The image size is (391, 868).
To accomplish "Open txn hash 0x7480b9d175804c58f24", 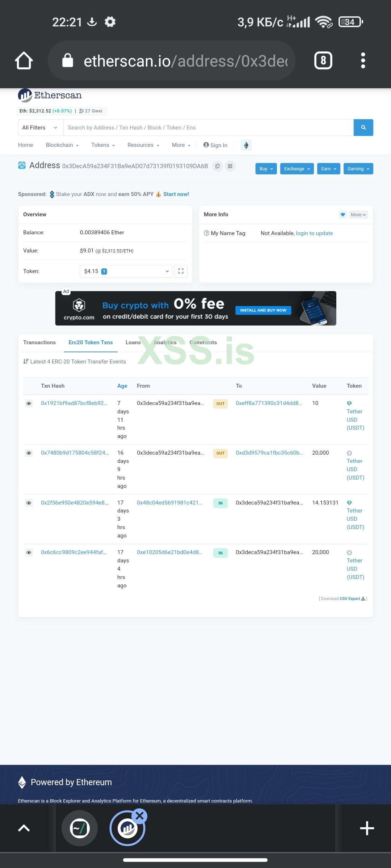I will click(75, 453).
